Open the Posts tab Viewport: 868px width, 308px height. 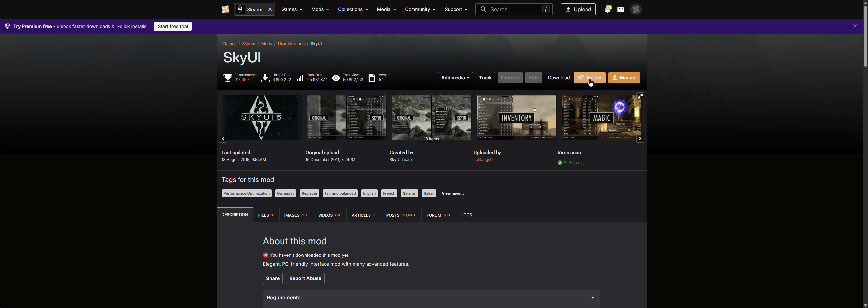tap(401, 215)
